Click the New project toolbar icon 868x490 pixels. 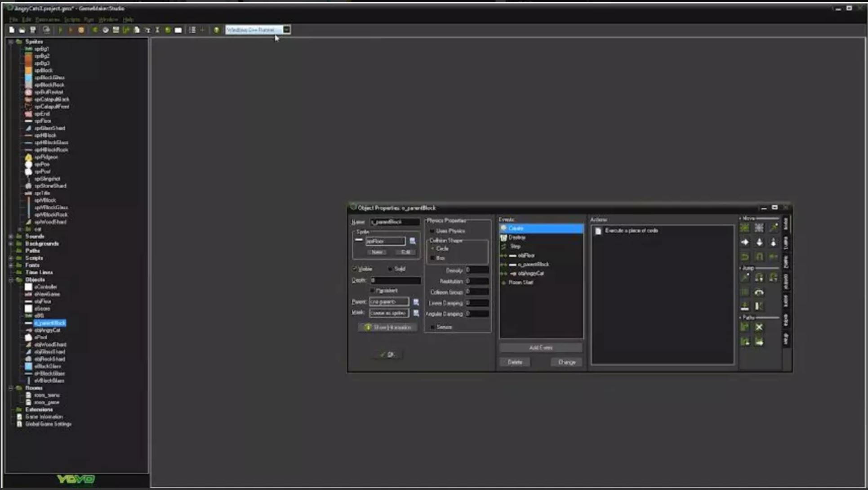[x=12, y=30]
